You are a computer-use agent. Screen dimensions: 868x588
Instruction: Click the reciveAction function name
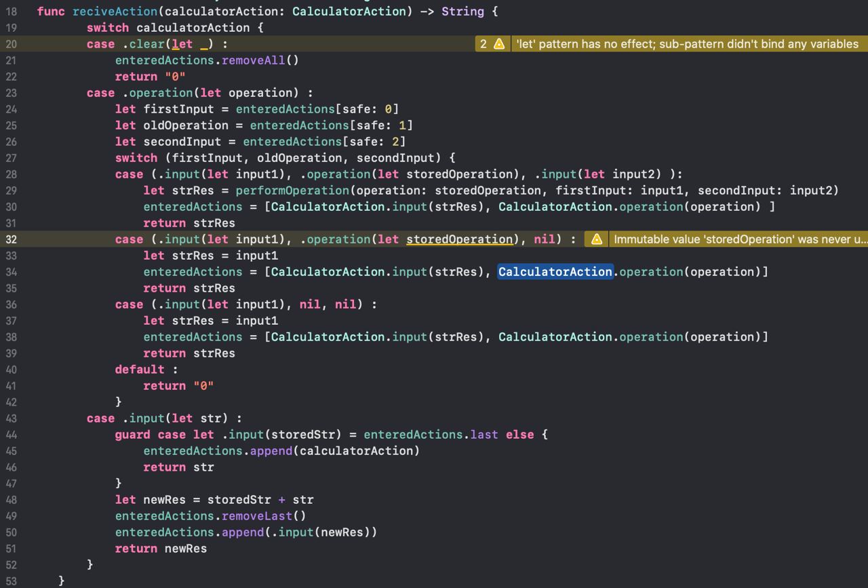[x=115, y=12]
